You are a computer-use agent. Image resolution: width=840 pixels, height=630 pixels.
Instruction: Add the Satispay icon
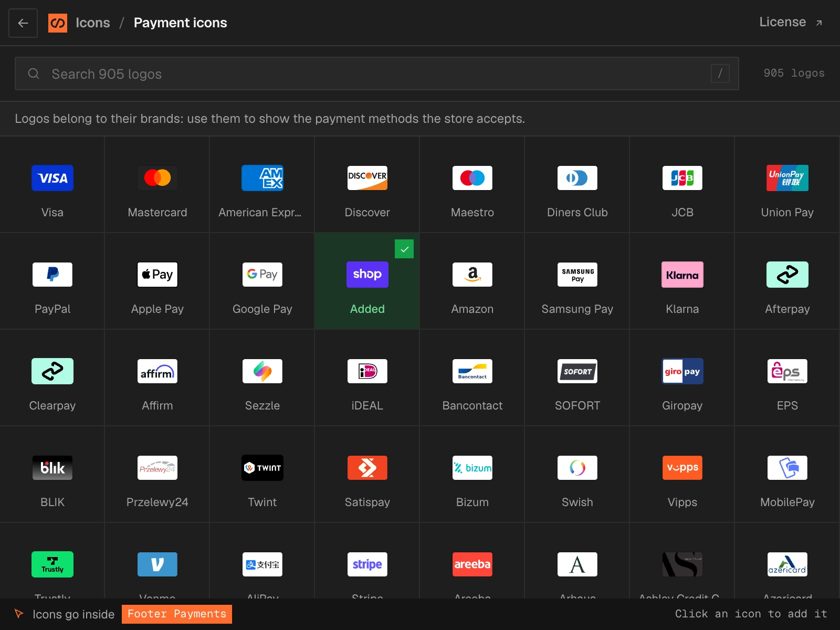[367, 474]
